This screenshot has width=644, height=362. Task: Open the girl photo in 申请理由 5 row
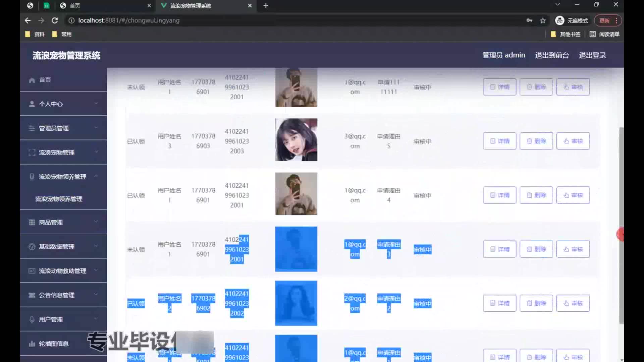(x=296, y=140)
